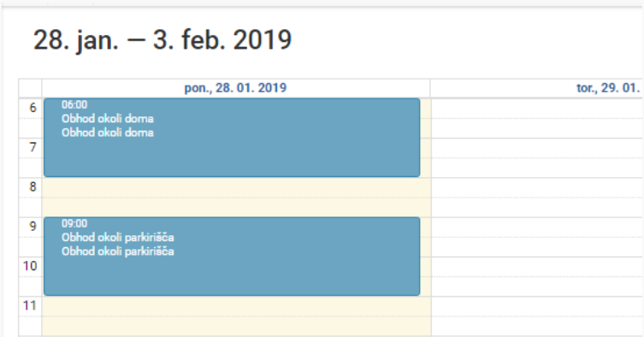Click the 10:30 slot on Tuesday

[x=537, y=287]
